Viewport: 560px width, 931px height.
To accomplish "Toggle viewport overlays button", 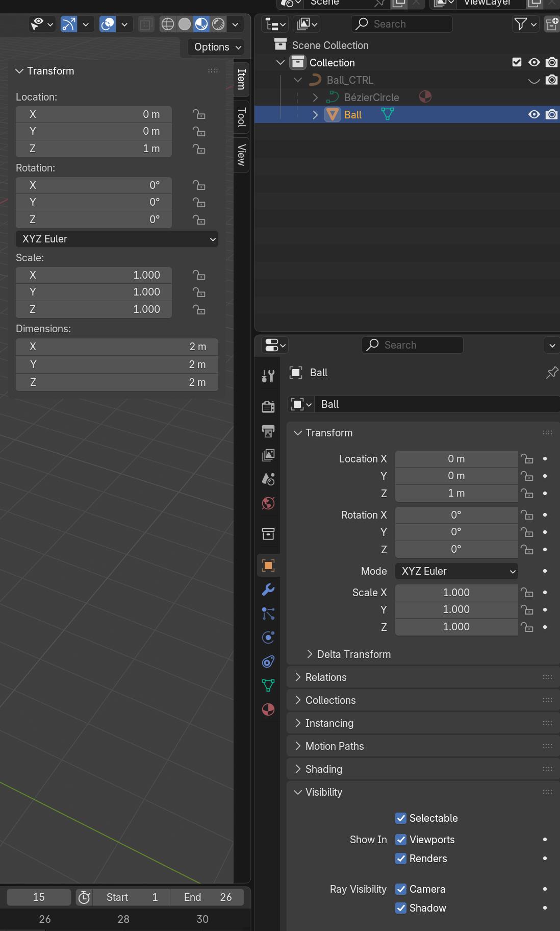I will pos(108,24).
